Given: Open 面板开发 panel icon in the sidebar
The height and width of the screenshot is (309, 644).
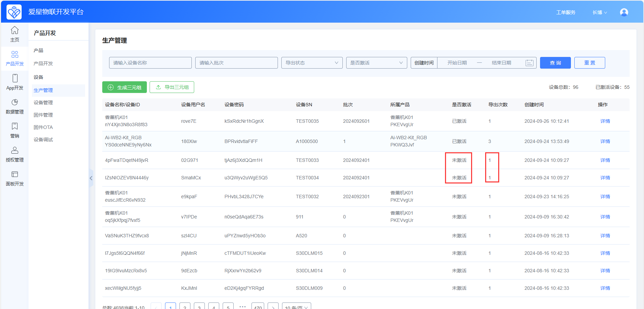Looking at the screenshot, I should click(15, 174).
